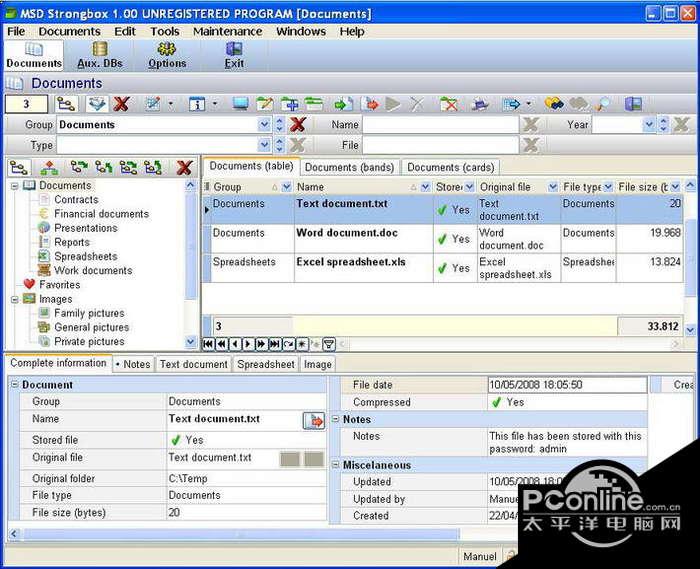Click the tree structure icon above group tree
Screen dimensions: 700x569
(19, 168)
